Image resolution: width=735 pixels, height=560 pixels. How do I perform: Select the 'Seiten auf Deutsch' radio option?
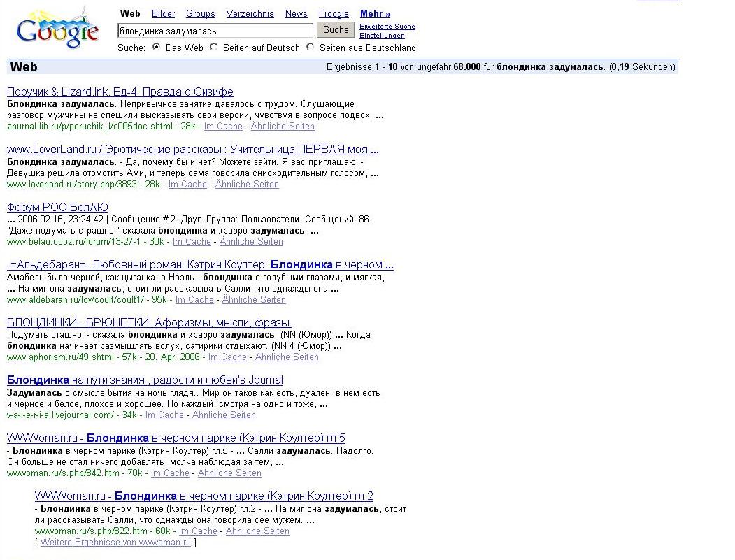pos(214,47)
